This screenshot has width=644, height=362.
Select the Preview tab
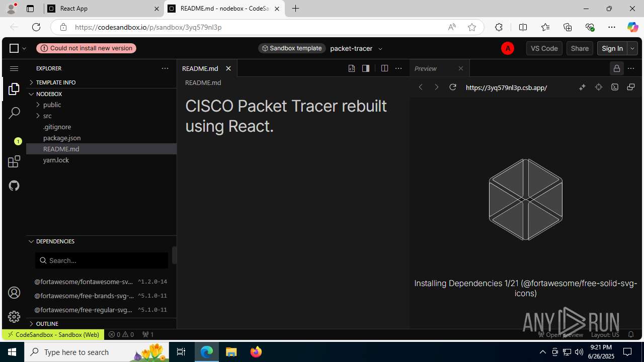click(426, 68)
